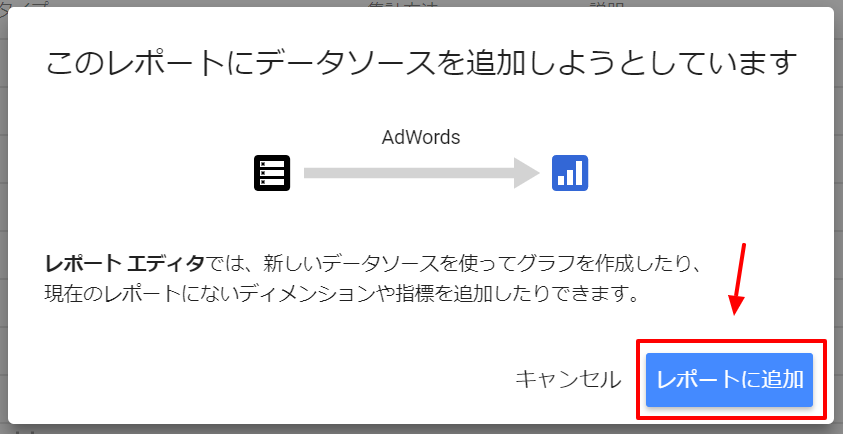Click the dimmed strip below the dialog
The height and width of the screenshot is (434, 843).
[421, 429]
